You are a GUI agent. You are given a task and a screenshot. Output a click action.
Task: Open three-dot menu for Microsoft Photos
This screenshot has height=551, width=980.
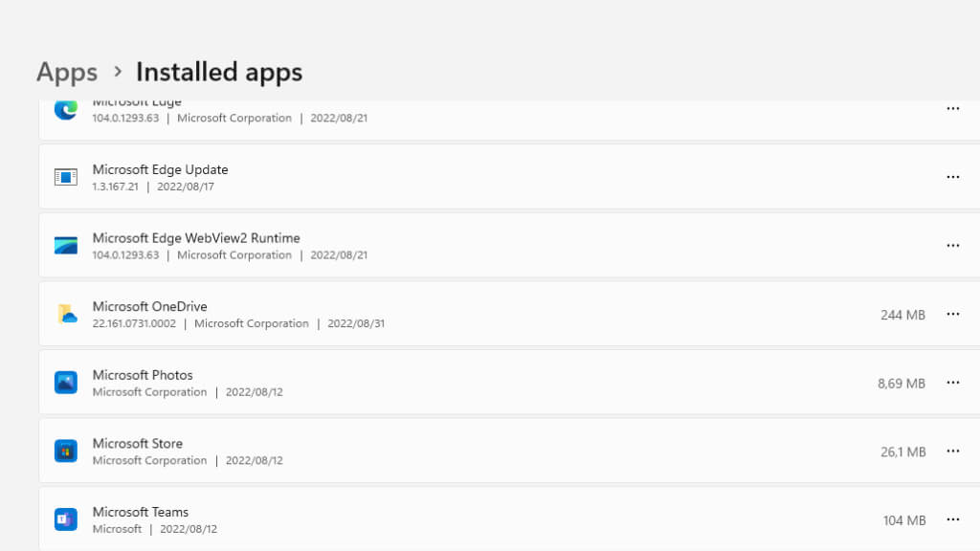pos(952,383)
